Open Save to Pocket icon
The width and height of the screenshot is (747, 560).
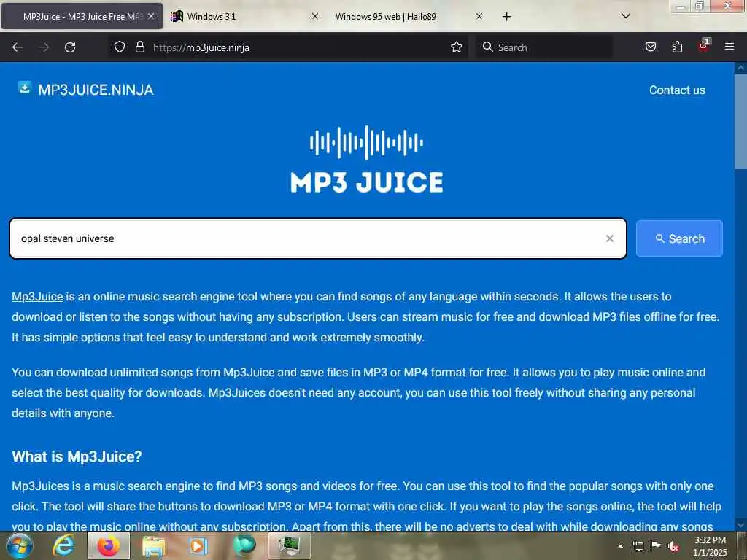(651, 47)
